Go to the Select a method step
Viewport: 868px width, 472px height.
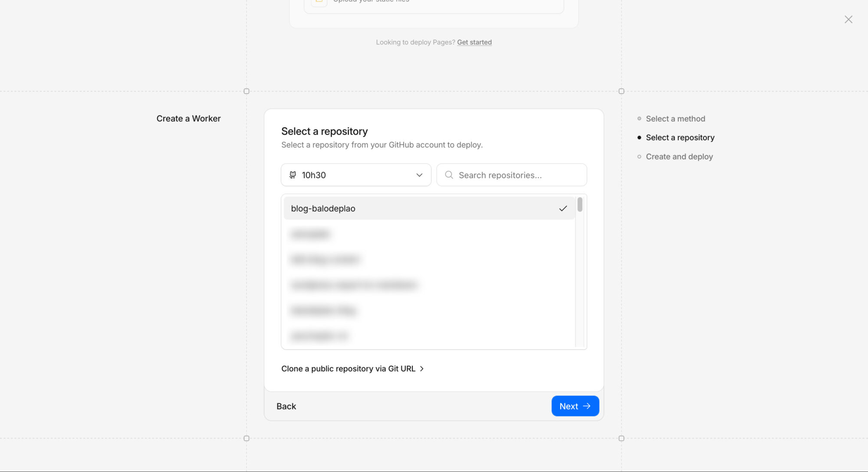click(x=675, y=119)
